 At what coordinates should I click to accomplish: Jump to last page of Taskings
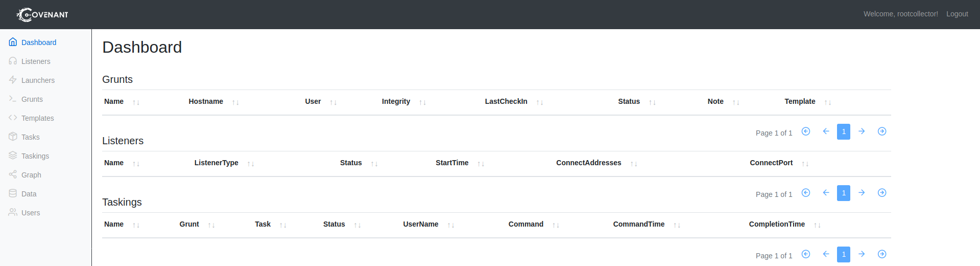click(x=882, y=254)
